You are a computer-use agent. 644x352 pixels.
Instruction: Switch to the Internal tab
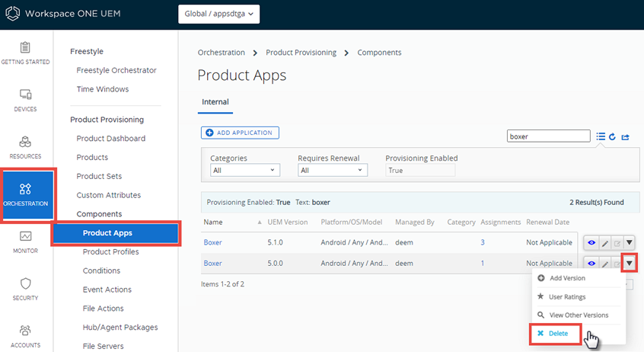click(215, 102)
